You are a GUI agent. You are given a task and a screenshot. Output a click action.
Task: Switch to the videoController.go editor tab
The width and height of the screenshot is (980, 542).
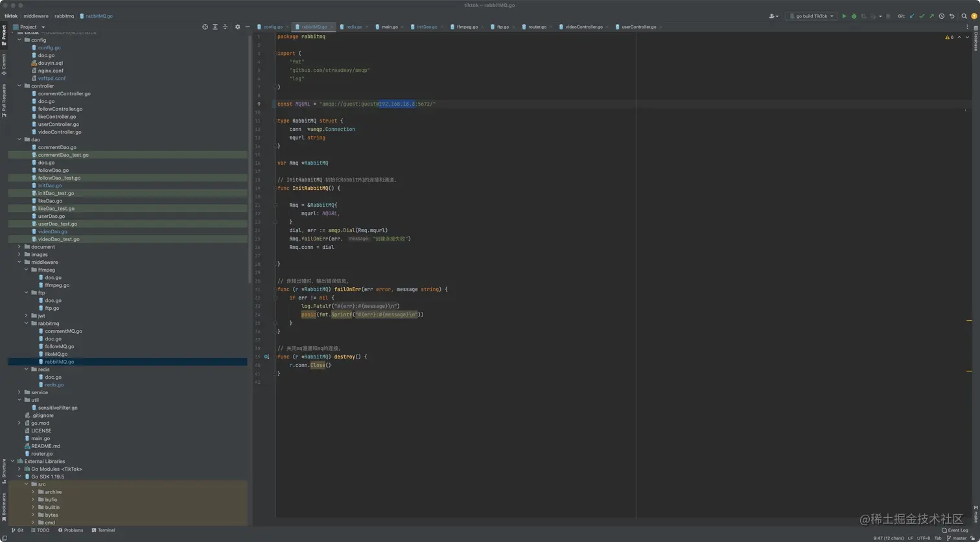click(583, 27)
